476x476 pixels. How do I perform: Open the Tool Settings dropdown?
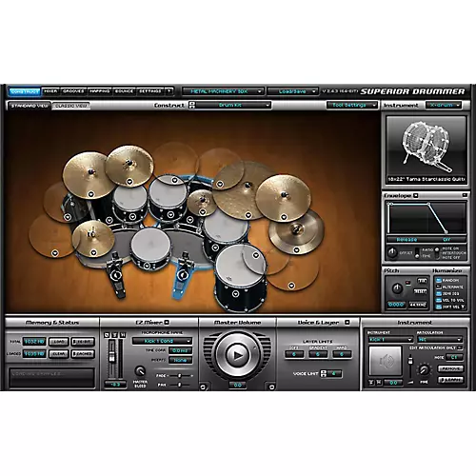pos(352,105)
